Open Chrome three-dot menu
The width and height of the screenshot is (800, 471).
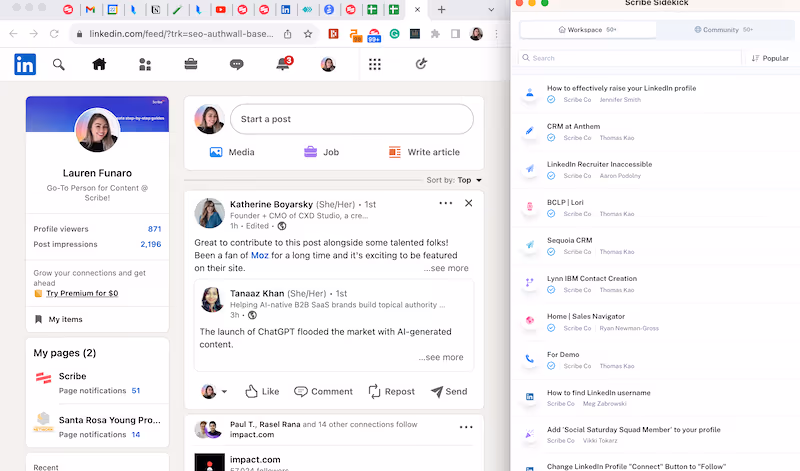coord(496,34)
